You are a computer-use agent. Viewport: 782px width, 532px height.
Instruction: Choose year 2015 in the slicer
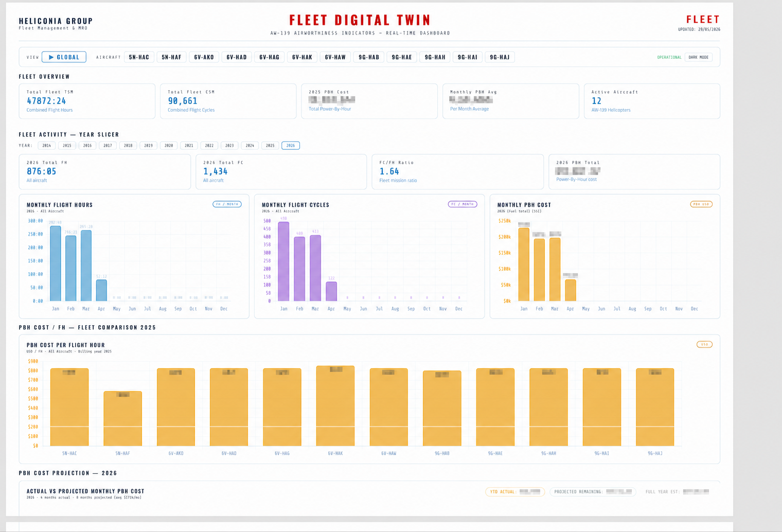[x=67, y=146]
